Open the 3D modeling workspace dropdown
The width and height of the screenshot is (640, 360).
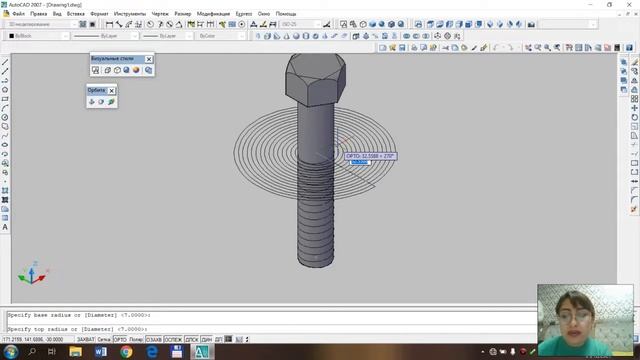pyautogui.click(x=42, y=24)
